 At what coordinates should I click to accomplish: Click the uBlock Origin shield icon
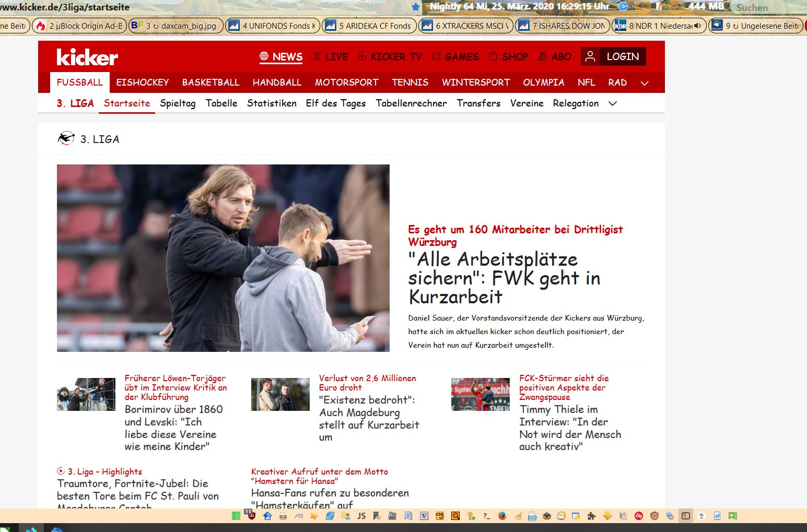coord(251,516)
